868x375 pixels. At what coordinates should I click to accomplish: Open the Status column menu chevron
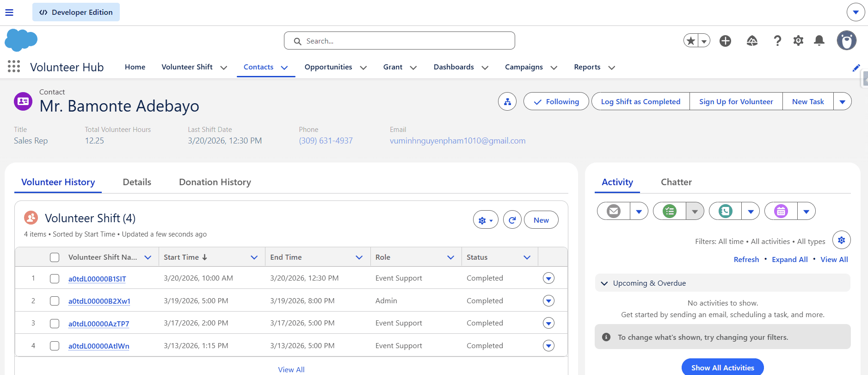pyautogui.click(x=527, y=257)
